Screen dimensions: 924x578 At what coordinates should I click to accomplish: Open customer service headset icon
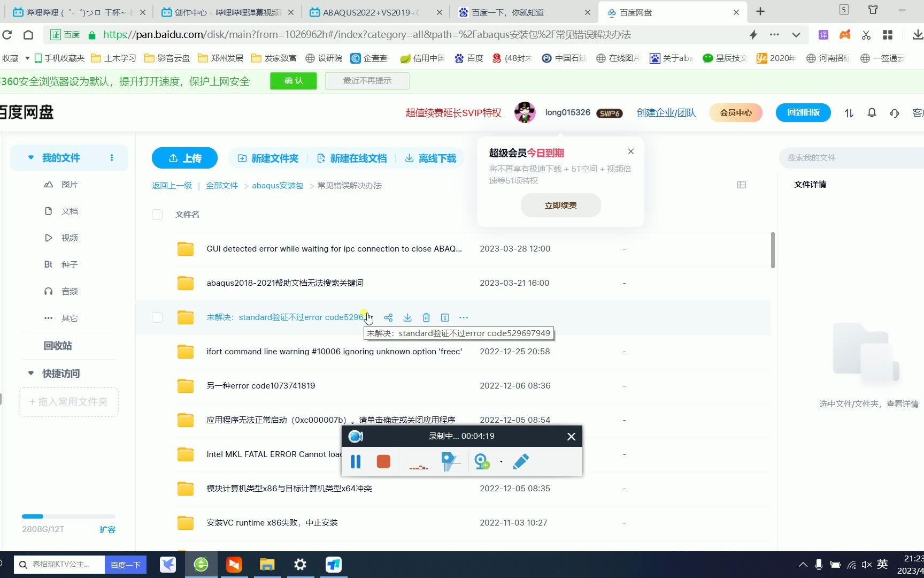pyautogui.click(x=895, y=113)
